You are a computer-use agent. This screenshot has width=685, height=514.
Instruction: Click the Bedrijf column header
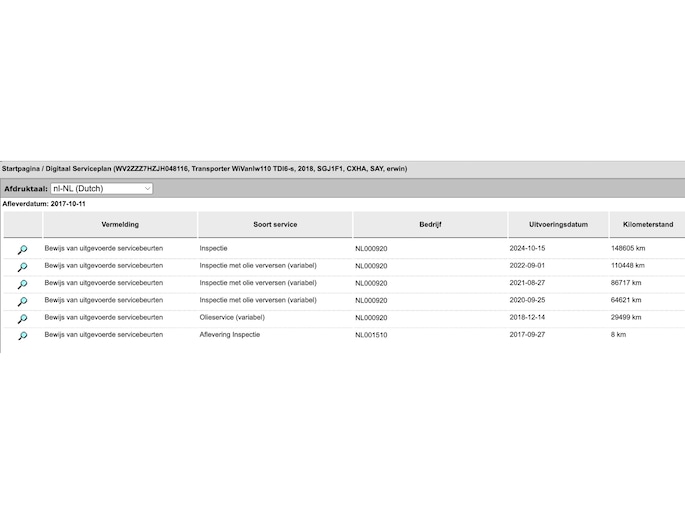click(x=430, y=225)
